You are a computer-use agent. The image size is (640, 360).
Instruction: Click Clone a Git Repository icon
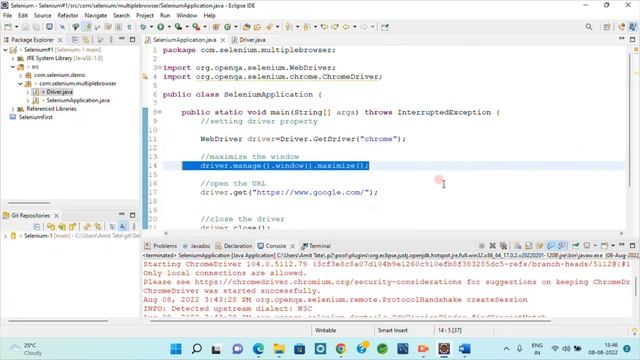[62, 227]
